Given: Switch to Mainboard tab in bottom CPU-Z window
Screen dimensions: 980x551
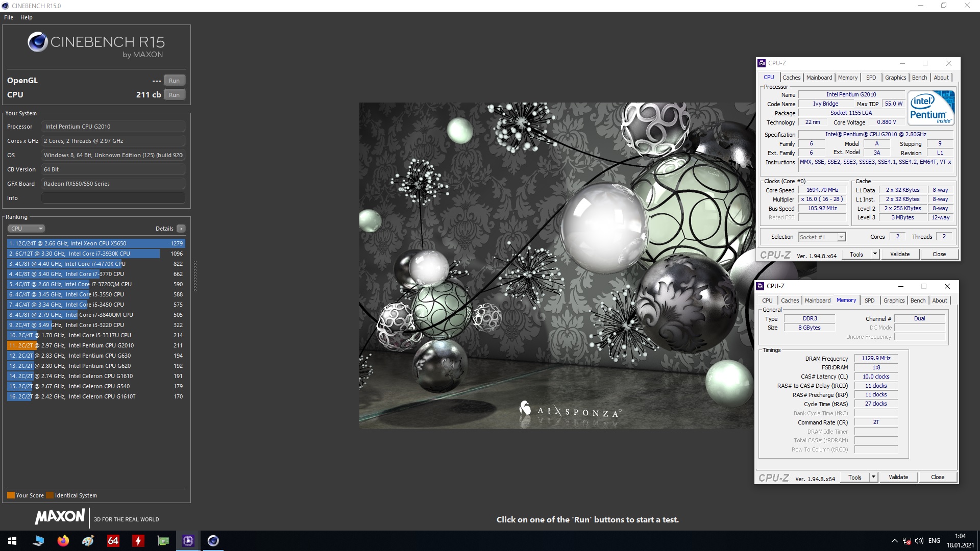Looking at the screenshot, I should pyautogui.click(x=818, y=300).
